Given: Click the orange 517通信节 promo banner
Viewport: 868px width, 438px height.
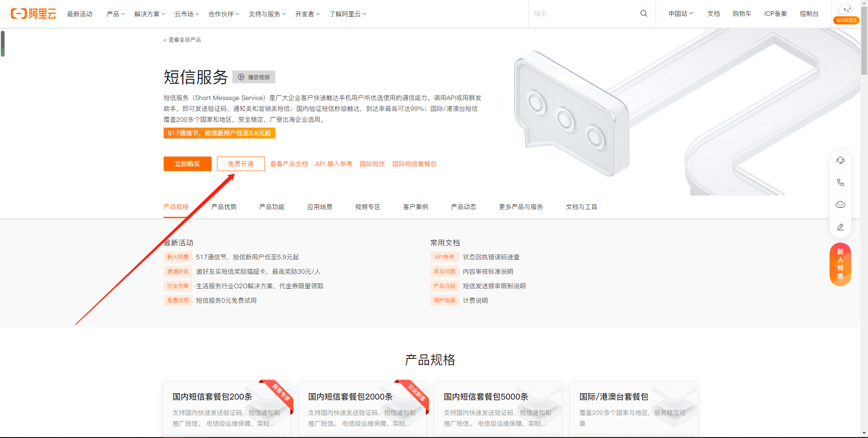Looking at the screenshot, I should tap(219, 133).
